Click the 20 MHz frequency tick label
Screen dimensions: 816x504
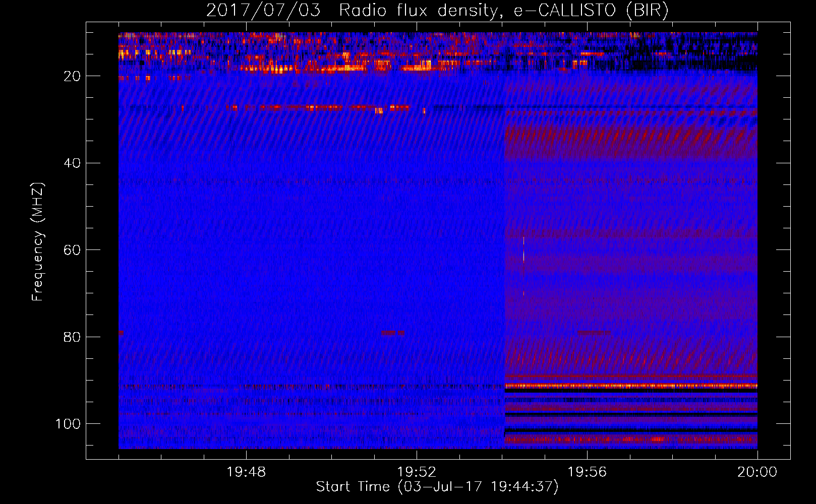point(72,76)
